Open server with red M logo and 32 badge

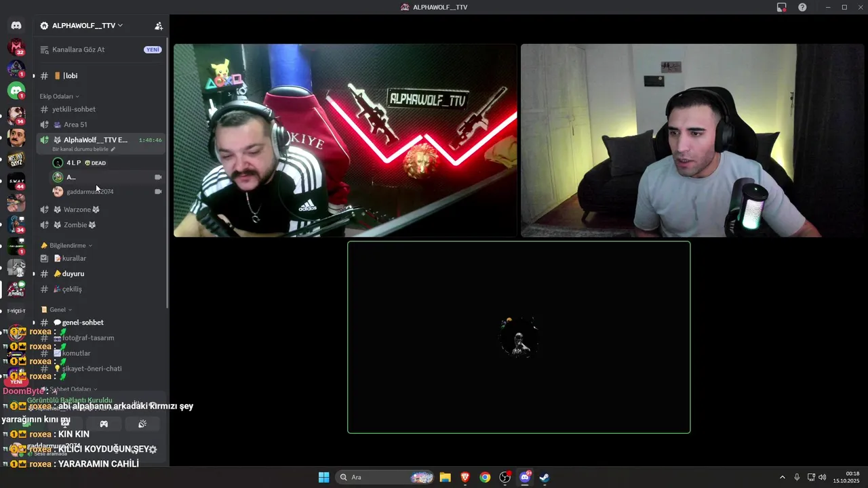click(16, 47)
